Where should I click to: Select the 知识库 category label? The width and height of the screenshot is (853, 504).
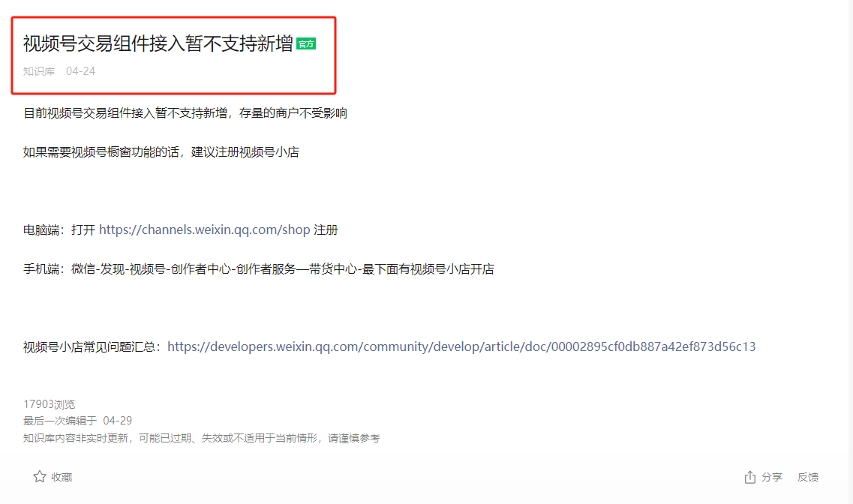38,71
